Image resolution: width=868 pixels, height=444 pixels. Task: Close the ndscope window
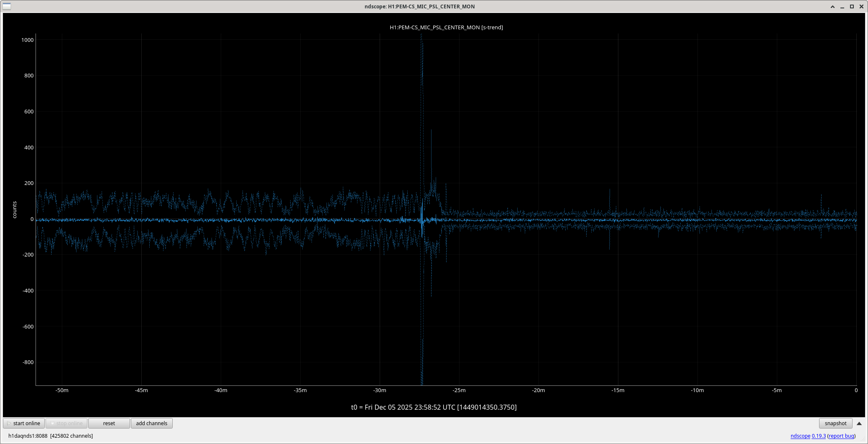(x=861, y=6)
